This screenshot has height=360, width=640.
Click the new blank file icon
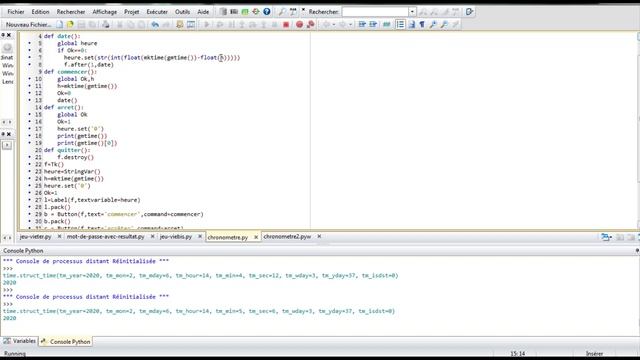[60, 24]
